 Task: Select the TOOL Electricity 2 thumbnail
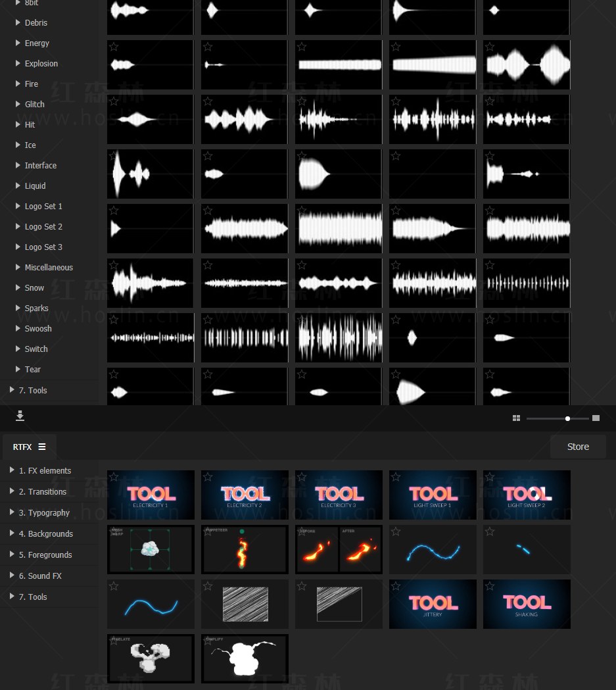click(245, 495)
